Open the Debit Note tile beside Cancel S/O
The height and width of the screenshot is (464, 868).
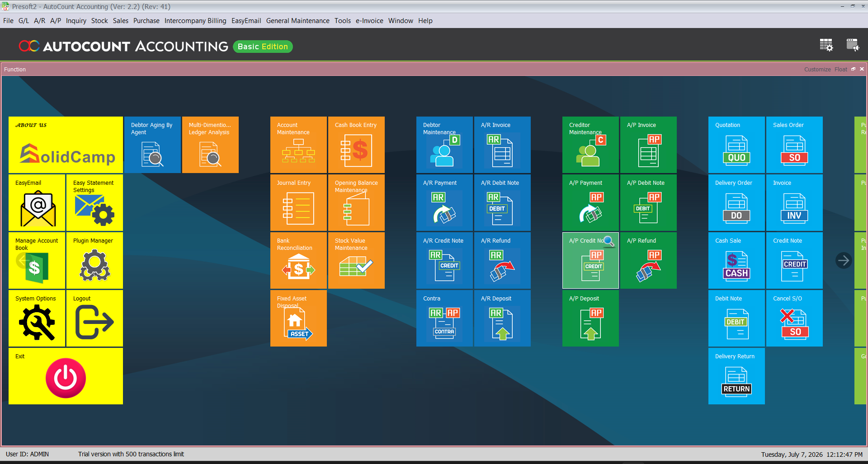(736, 318)
